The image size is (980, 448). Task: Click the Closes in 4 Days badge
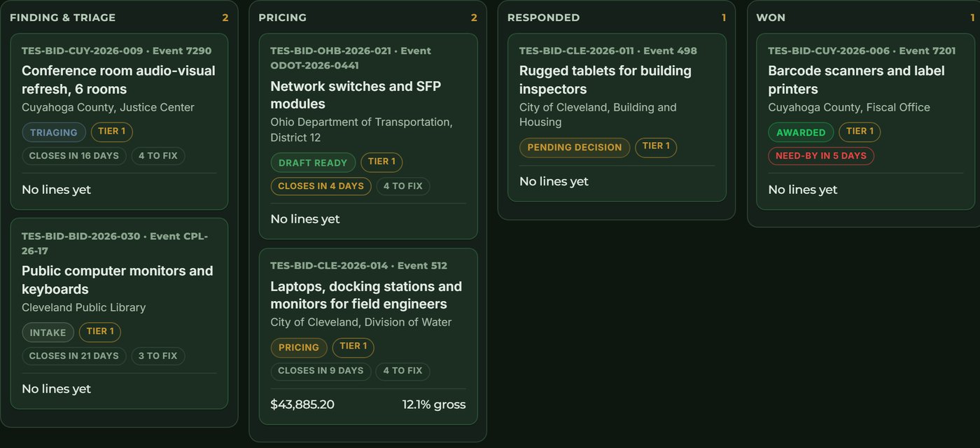(321, 186)
